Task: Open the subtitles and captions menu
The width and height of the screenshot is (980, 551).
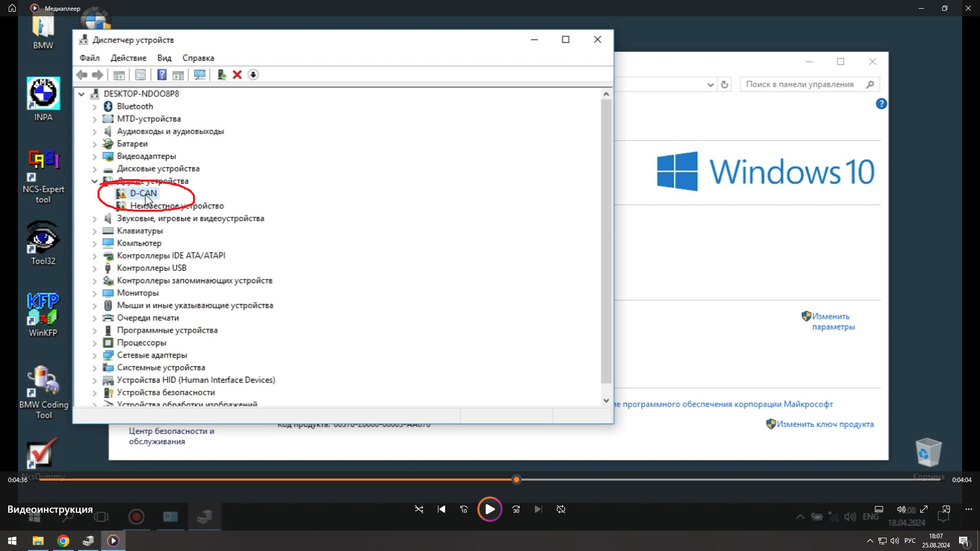Action: click(879, 509)
